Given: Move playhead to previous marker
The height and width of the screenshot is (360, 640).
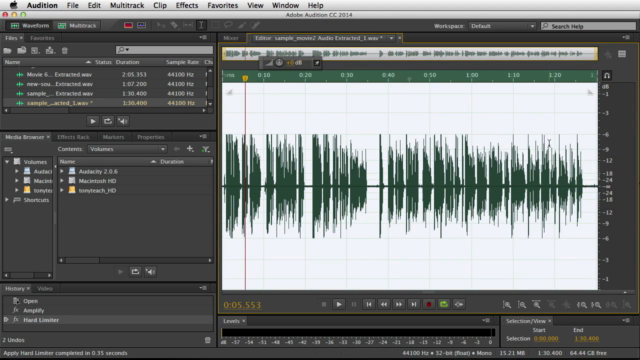Looking at the screenshot, I should point(369,304).
